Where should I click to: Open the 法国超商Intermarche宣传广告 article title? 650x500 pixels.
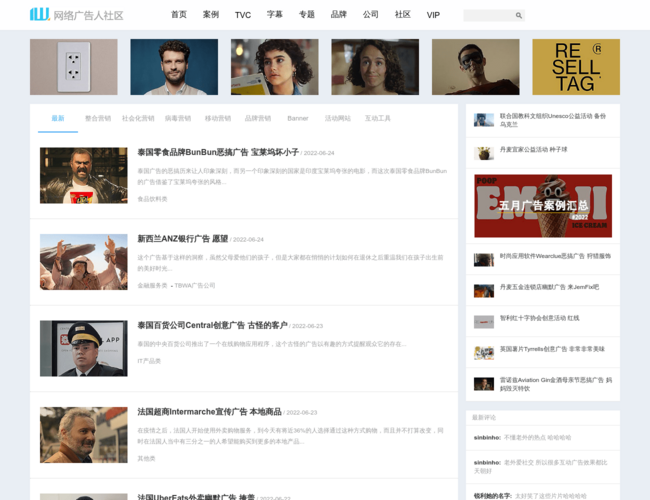(x=209, y=412)
